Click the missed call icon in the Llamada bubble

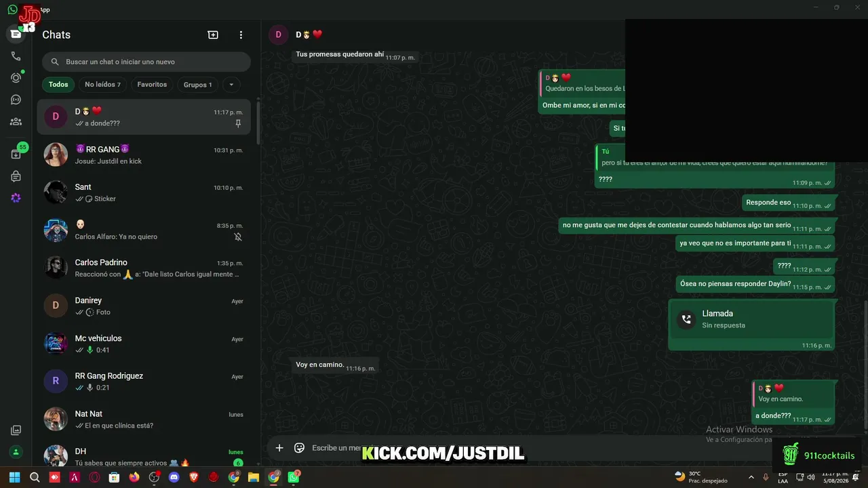tap(686, 319)
